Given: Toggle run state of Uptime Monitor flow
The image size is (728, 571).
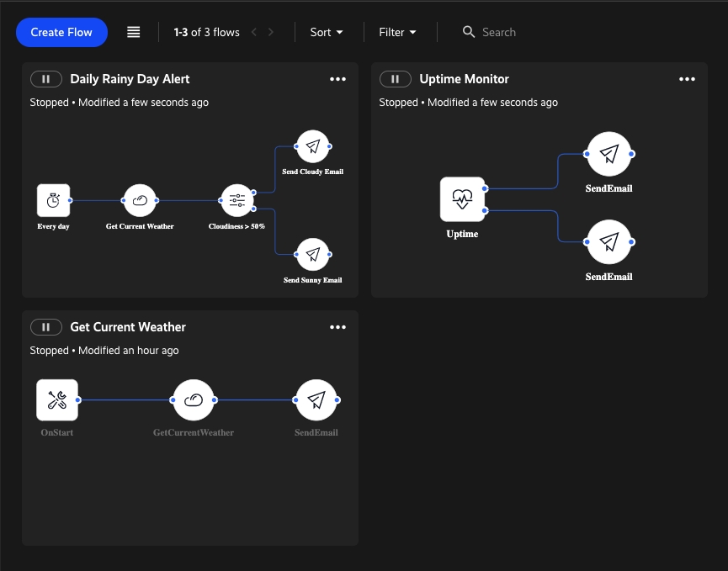Looking at the screenshot, I should (396, 79).
